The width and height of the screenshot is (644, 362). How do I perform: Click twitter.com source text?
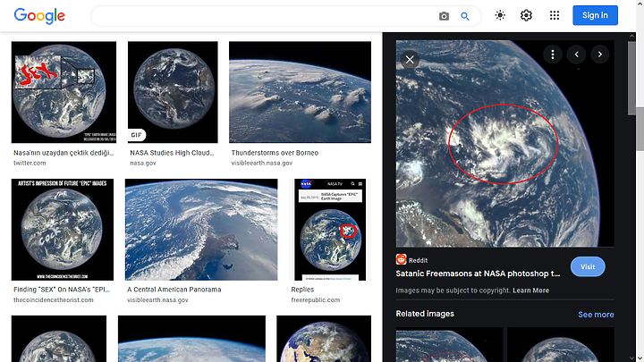[30, 163]
